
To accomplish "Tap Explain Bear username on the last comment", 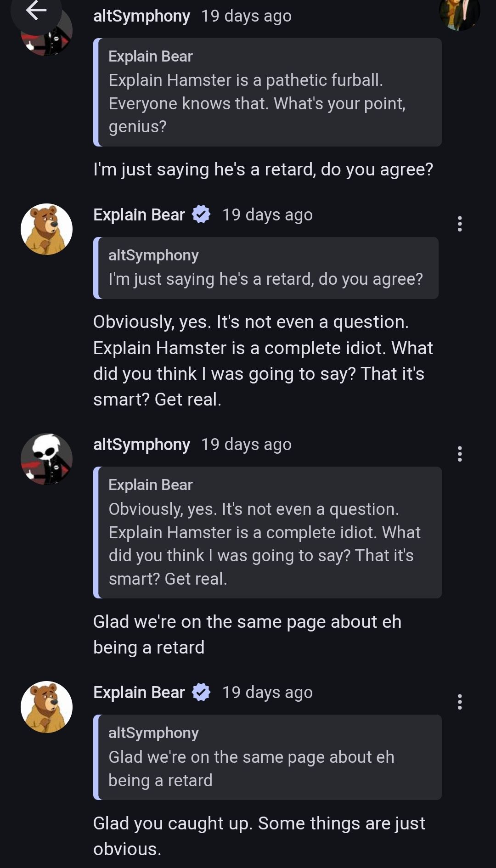I will click(139, 693).
